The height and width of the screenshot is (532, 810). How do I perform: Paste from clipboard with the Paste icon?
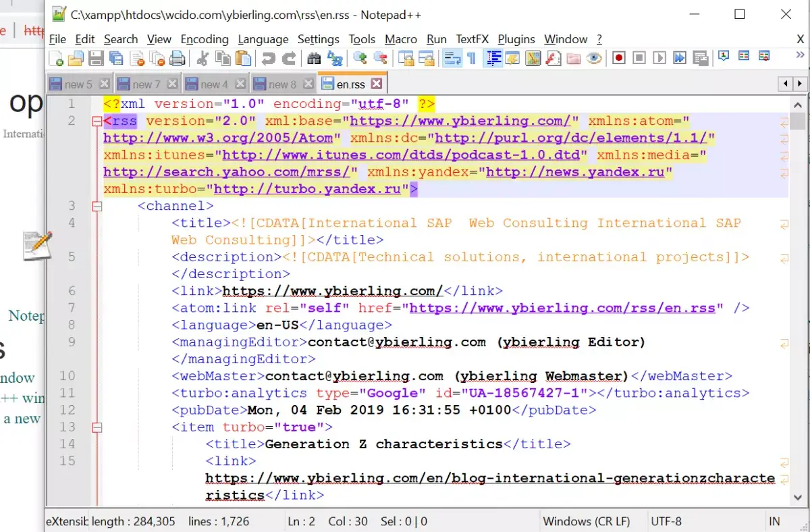click(x=242, y=59)
